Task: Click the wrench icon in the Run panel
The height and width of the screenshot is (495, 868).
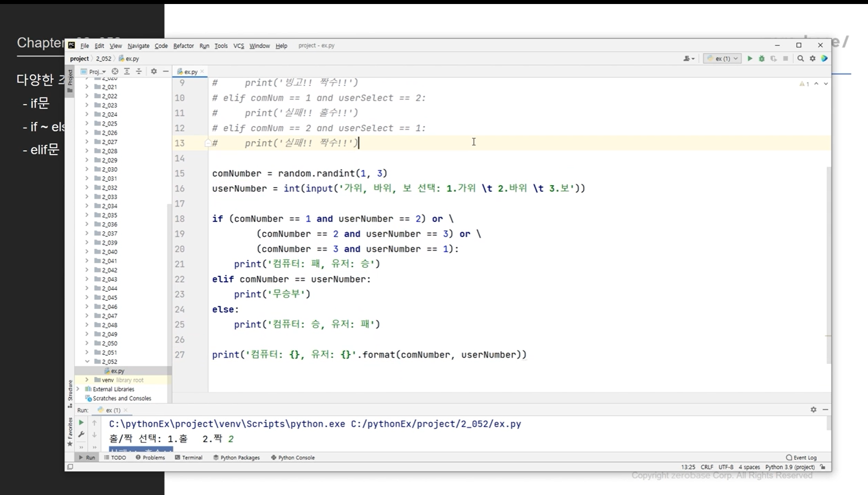Action: (x=81, y=434)
